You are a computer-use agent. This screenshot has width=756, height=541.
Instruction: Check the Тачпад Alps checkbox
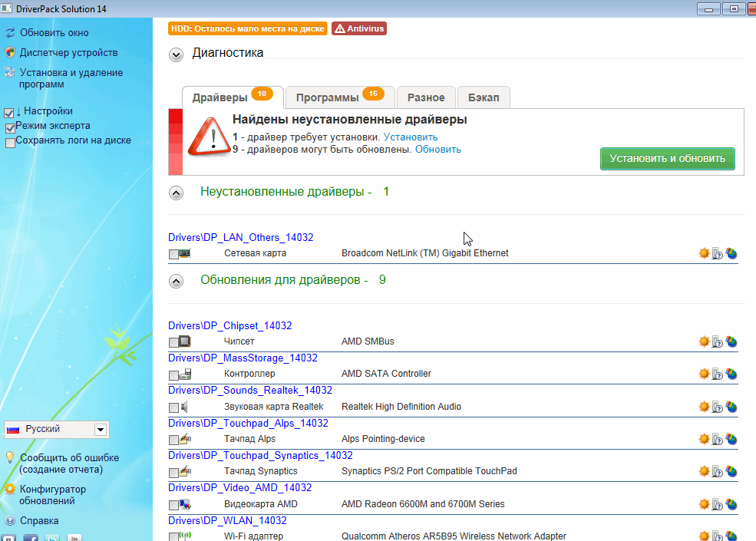pyautogui.click(x=173, y=440)
